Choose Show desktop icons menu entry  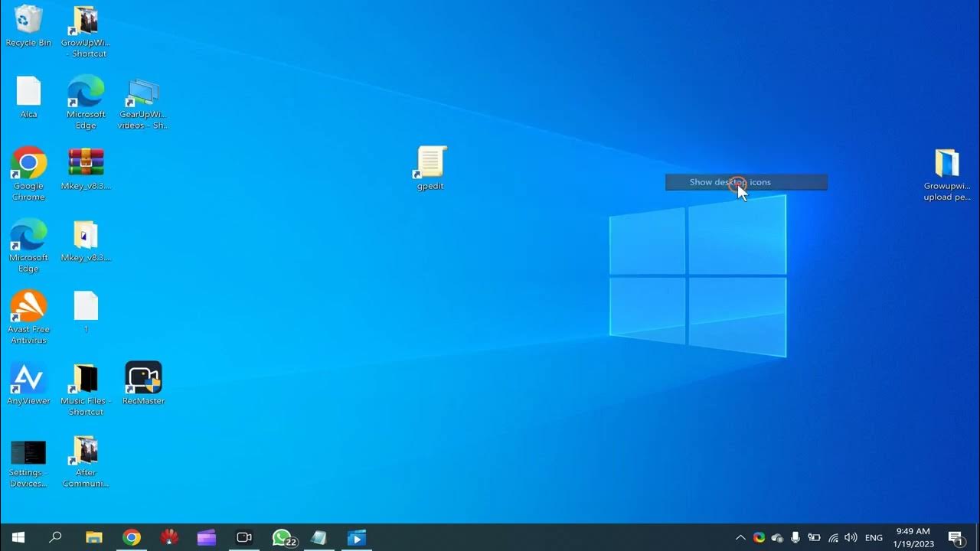tap(746, 182)
